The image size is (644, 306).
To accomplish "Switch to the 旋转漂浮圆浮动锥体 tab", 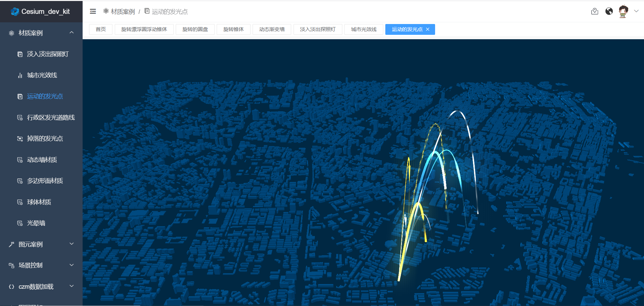I will [x=144, y=29].
